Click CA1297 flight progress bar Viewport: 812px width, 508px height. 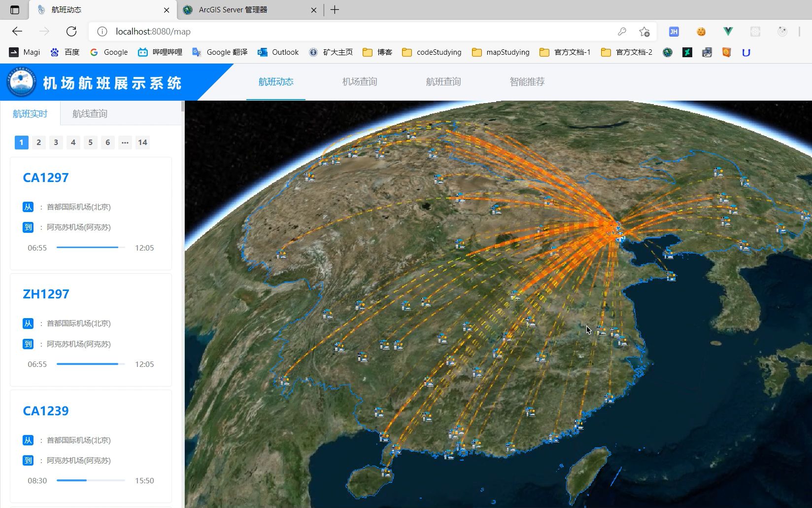(91, 248)
